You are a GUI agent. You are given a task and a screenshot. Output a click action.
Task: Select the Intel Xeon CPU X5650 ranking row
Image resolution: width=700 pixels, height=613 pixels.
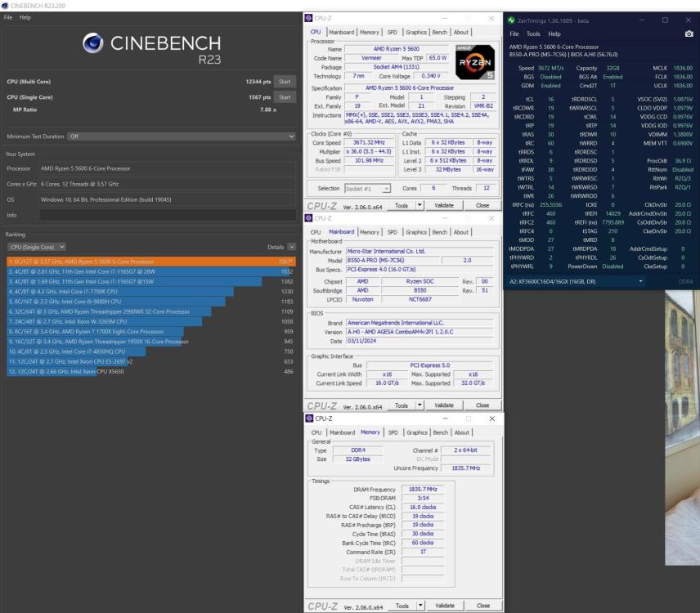coord(151,371)
